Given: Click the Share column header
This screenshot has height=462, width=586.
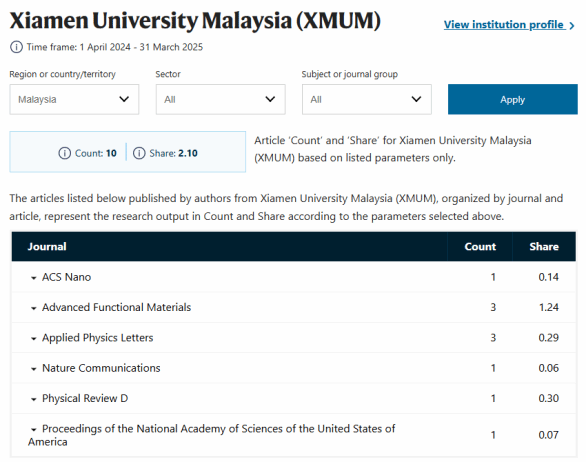Looking at the screenshot, I should pyautogui.click(x=544, y=246).
